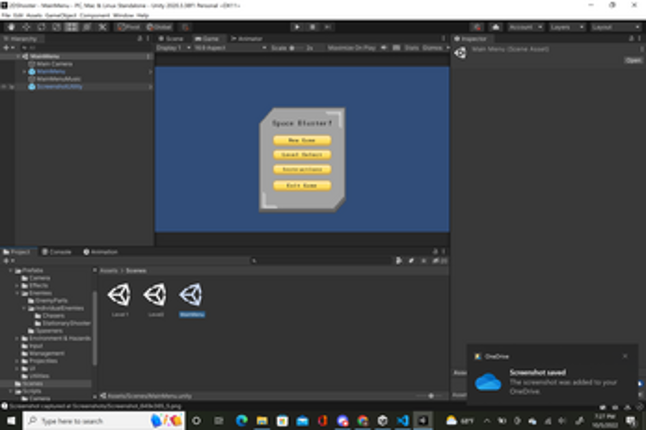The image size is (646, 430).
Task: Open the Component menu
Action: tap(95, 15)
